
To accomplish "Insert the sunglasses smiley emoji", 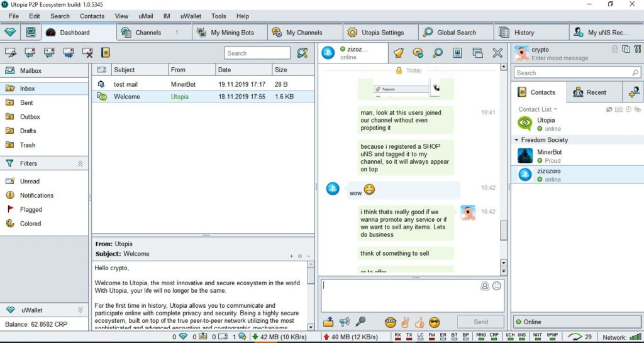I will coord(434,322).
